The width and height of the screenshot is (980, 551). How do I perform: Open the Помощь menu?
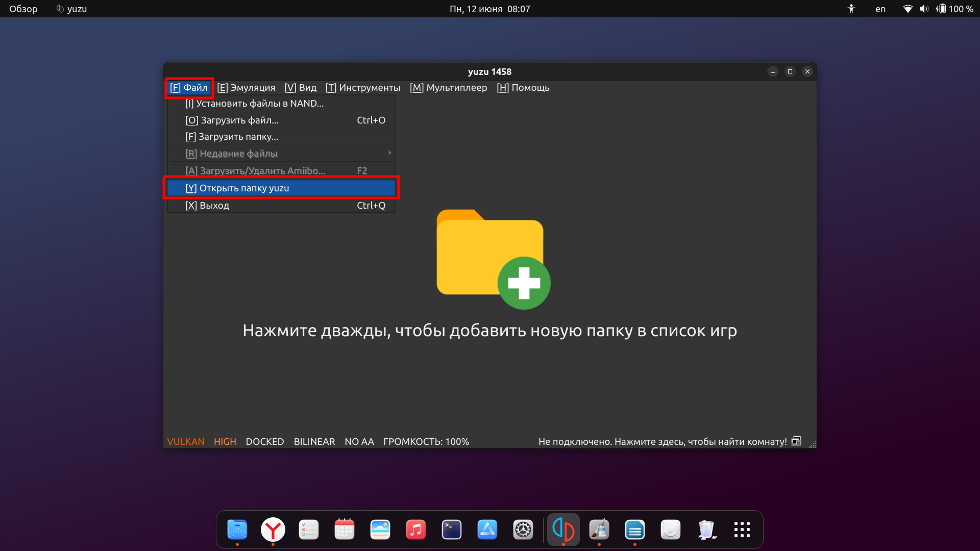[523, 88]
